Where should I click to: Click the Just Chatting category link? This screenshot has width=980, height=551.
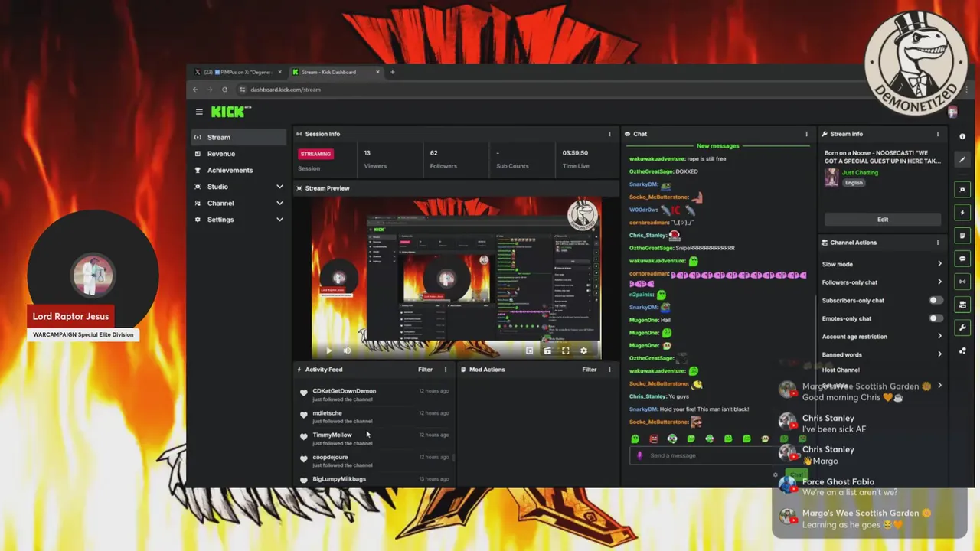click(x=860, y=173)
